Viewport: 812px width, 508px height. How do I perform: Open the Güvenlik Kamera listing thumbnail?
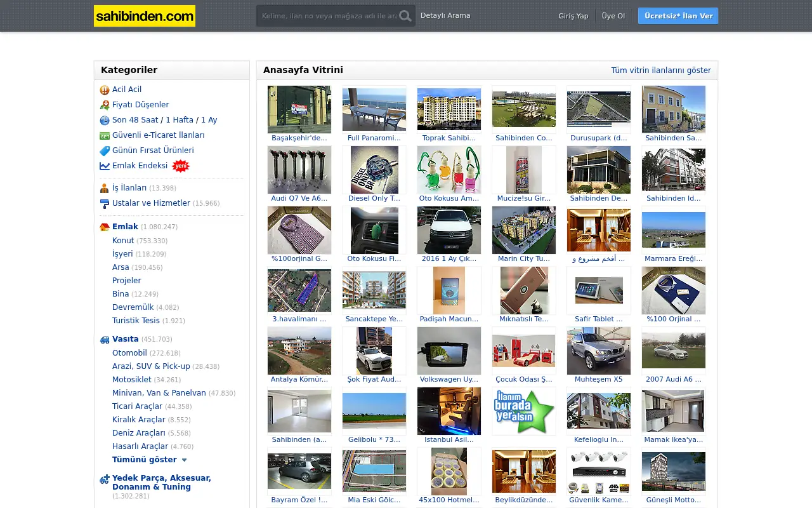[x=599, y=471]
